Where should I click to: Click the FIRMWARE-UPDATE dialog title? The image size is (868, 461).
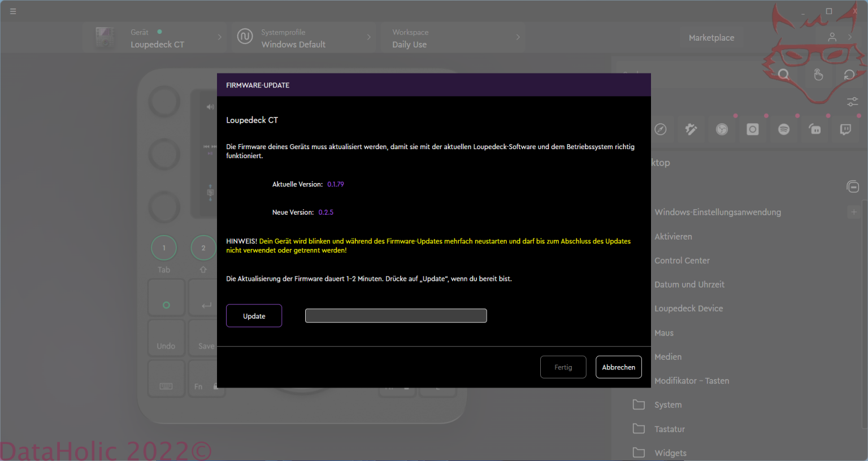[x=258, y=85]
